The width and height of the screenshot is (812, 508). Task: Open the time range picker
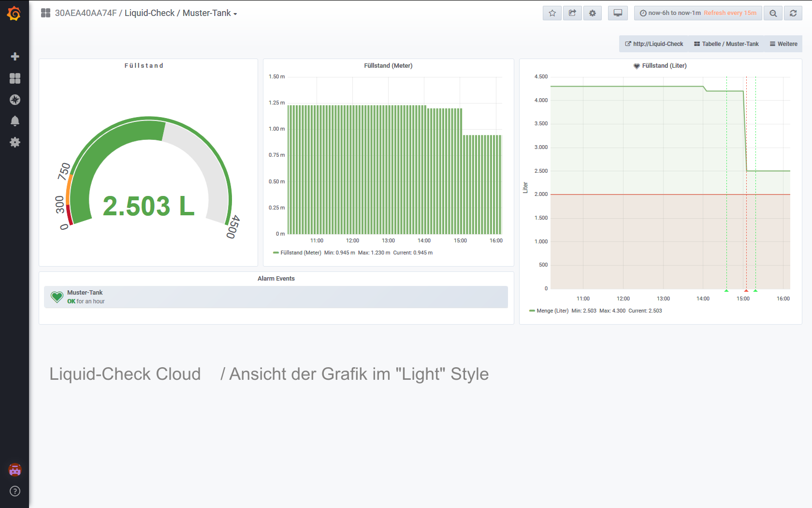click(x=697, y=13)
